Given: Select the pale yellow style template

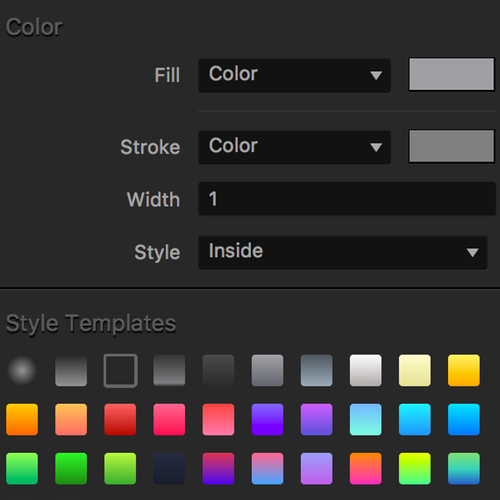Looking at the screenshot, I should click(415, 370).
